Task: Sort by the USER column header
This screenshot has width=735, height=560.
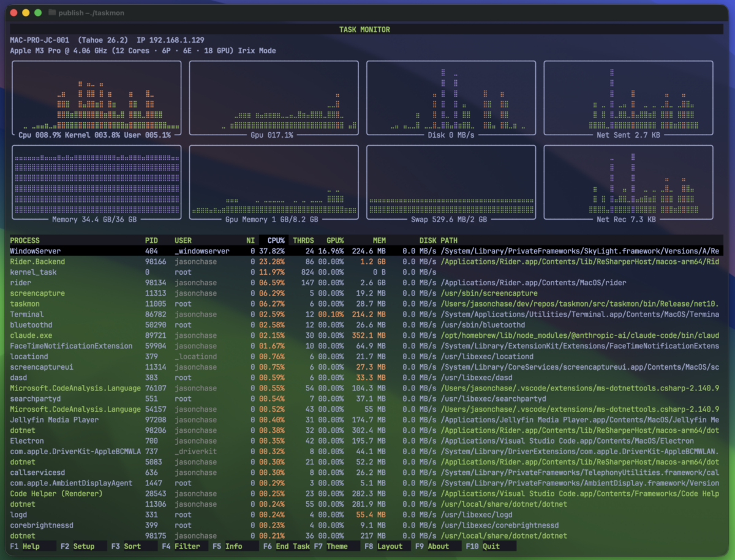Action: point(183,241)
